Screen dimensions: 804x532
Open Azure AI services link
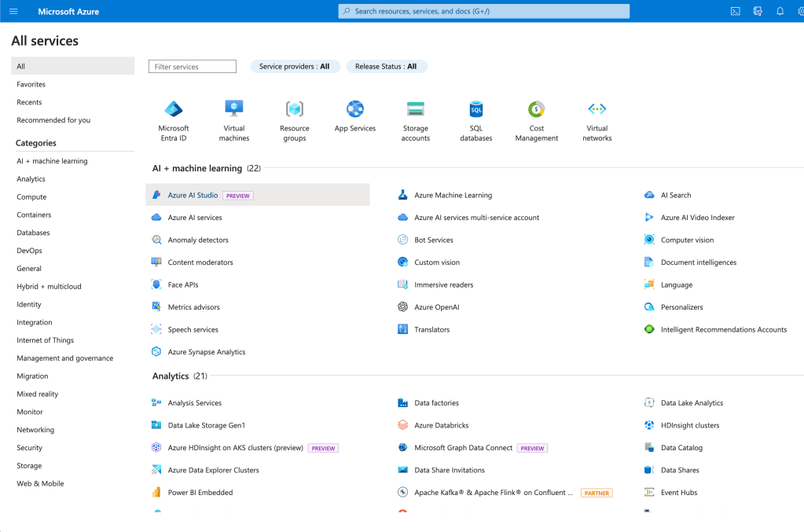click(x=195, y=218)
